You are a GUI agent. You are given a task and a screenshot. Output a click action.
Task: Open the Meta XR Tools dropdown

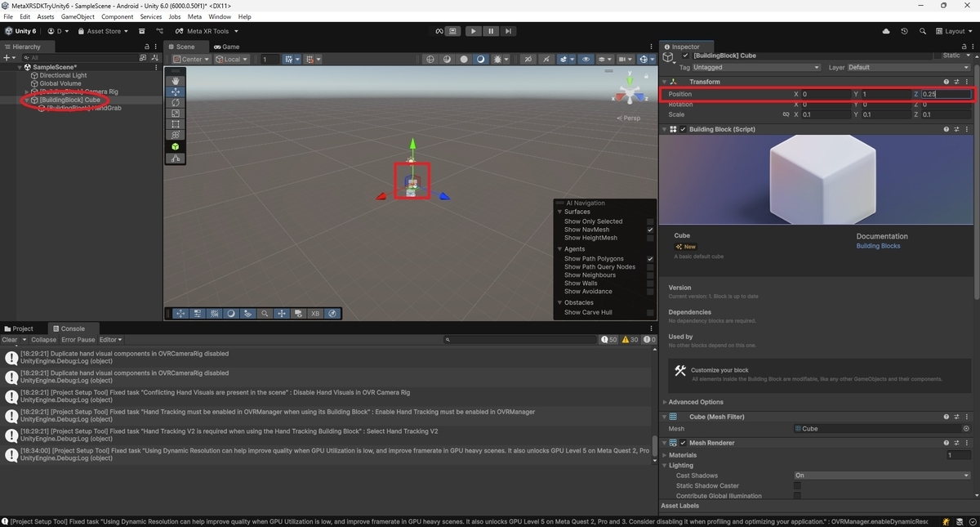[x=207, y=31]
